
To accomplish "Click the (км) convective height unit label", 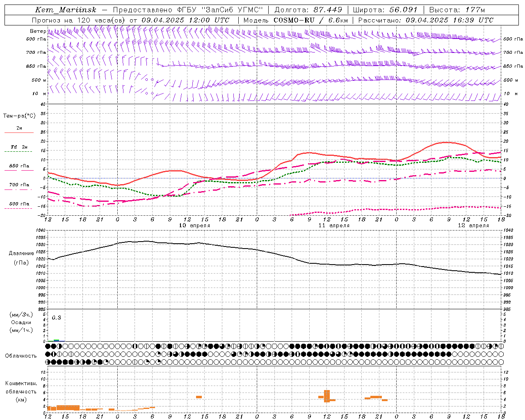I will [21, 399].
